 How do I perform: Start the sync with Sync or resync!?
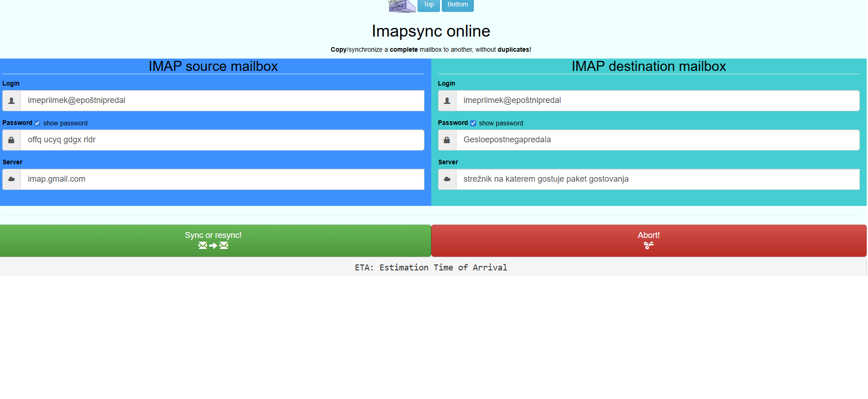213,240
